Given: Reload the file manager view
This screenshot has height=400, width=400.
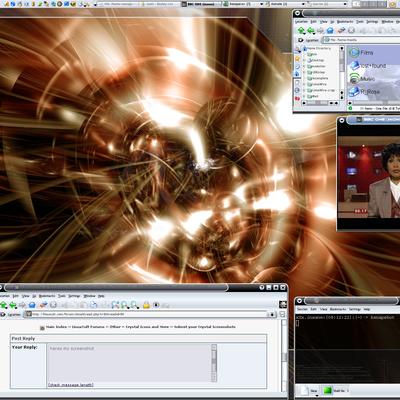Looking at the screenshot, I should tap(341, 31).
